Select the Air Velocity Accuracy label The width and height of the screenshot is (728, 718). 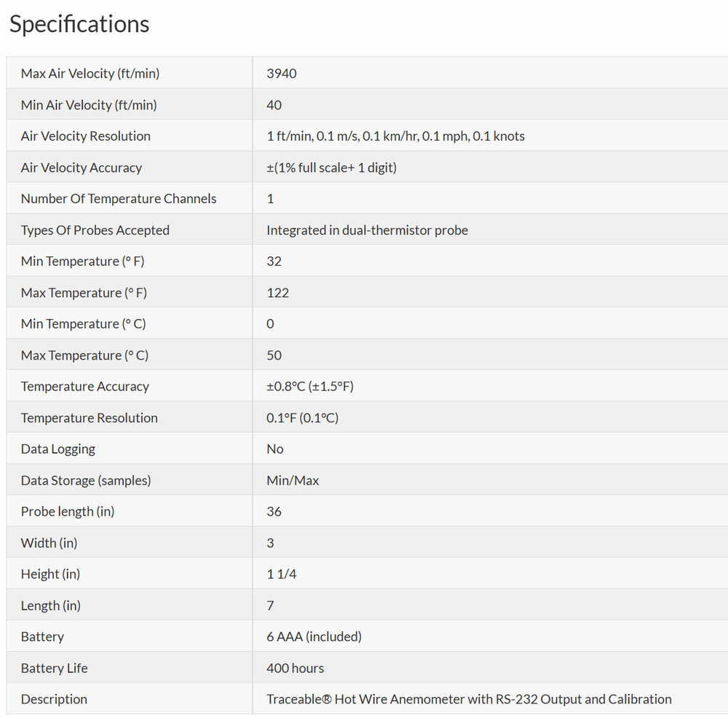click(82, 167)
